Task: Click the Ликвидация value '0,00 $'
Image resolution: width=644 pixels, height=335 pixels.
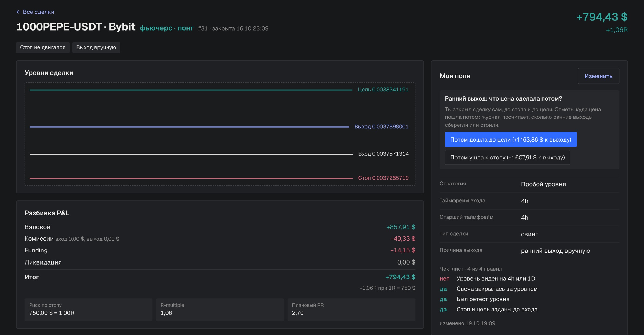Action: [x=406, y=262]
